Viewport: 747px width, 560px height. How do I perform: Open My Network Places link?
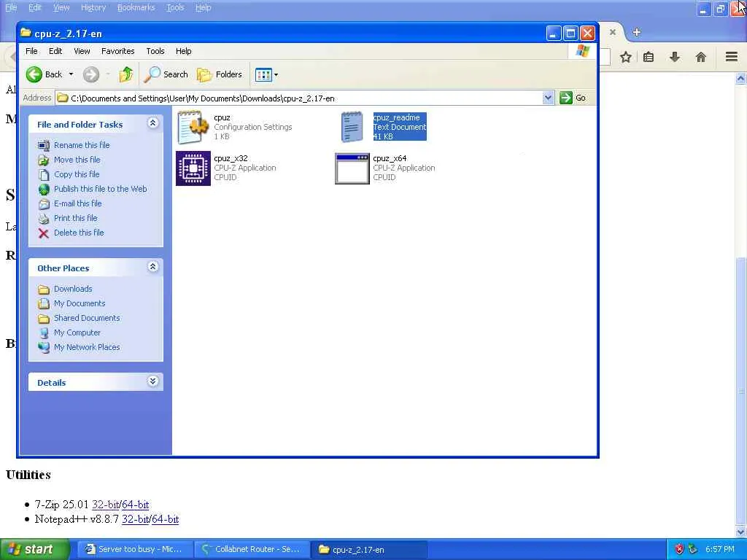pos(87,347)
